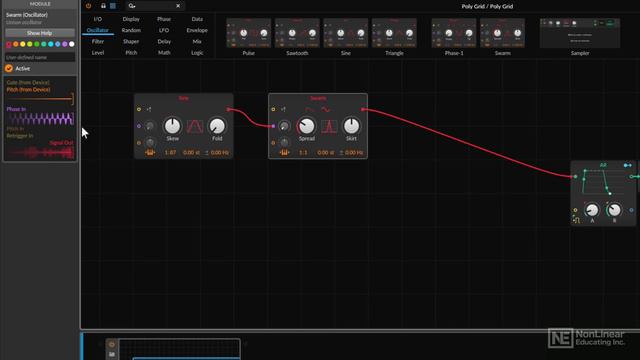This screenshot has height=360, width=640.
Task: Choose the red module color swatch
Action: 9,44
